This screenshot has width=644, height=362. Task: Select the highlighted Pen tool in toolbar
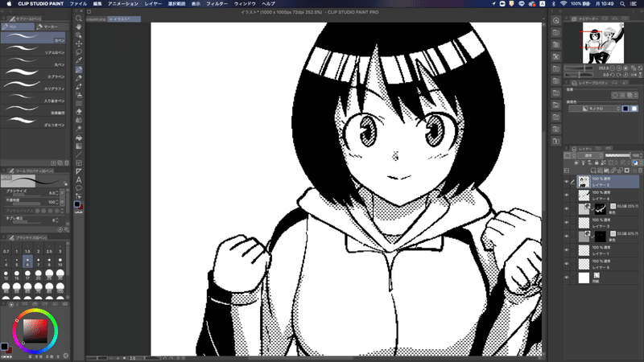[x=78, y=69]
